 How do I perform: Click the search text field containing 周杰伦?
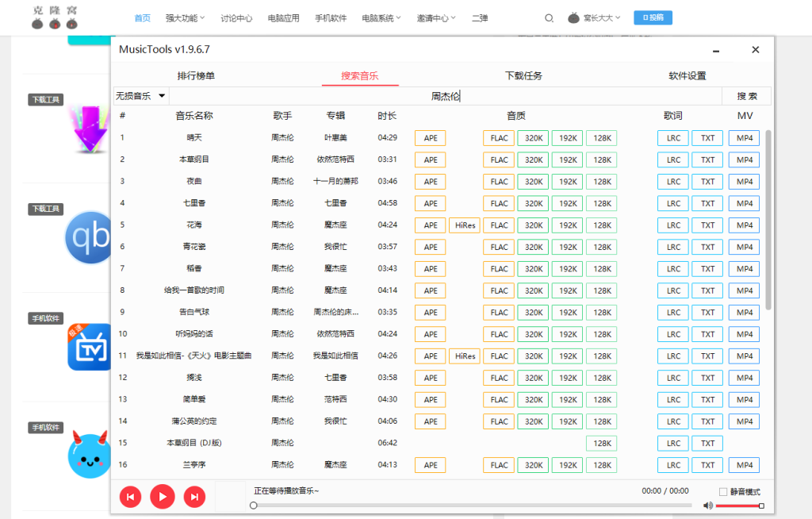446,96
